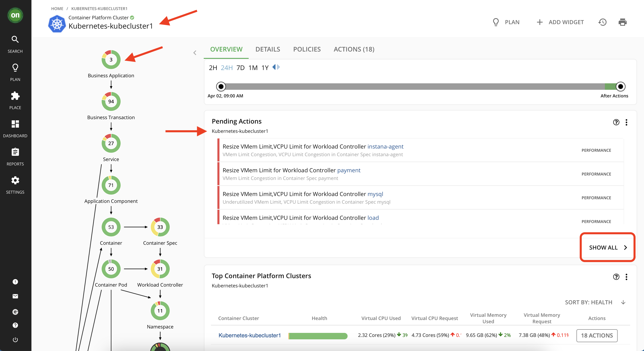Open the Reports clipboard icon
Viewport: 644px width, 351px height.
pyautogui.click(x=15, y=157)
